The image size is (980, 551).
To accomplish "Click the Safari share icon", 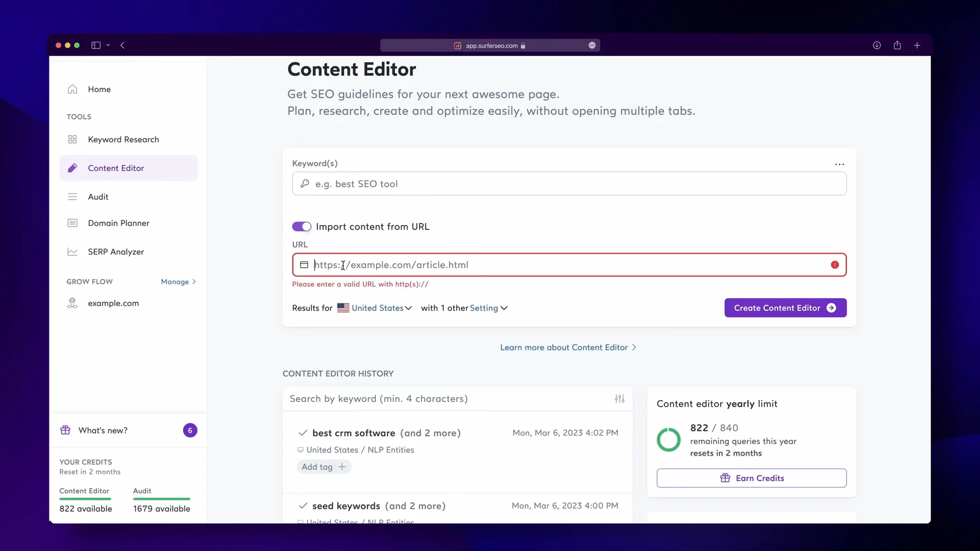I will [x=897, y=45].
